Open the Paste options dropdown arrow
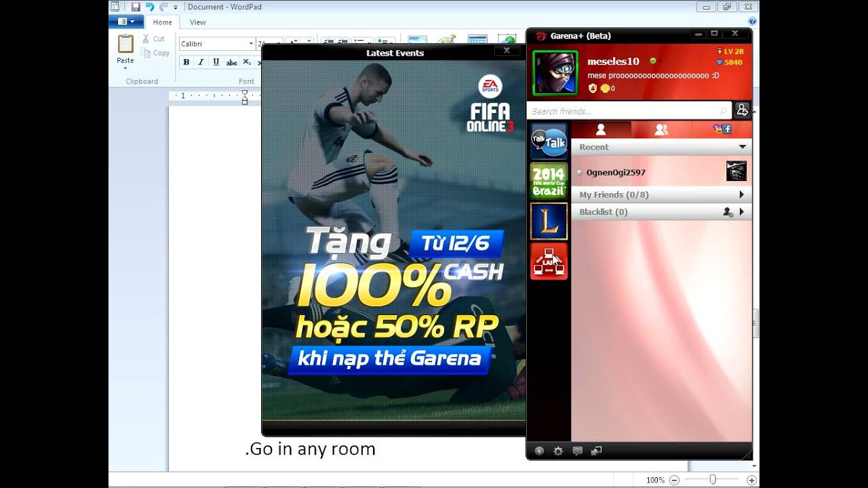 pyautogui.click(x=125, y=68)
